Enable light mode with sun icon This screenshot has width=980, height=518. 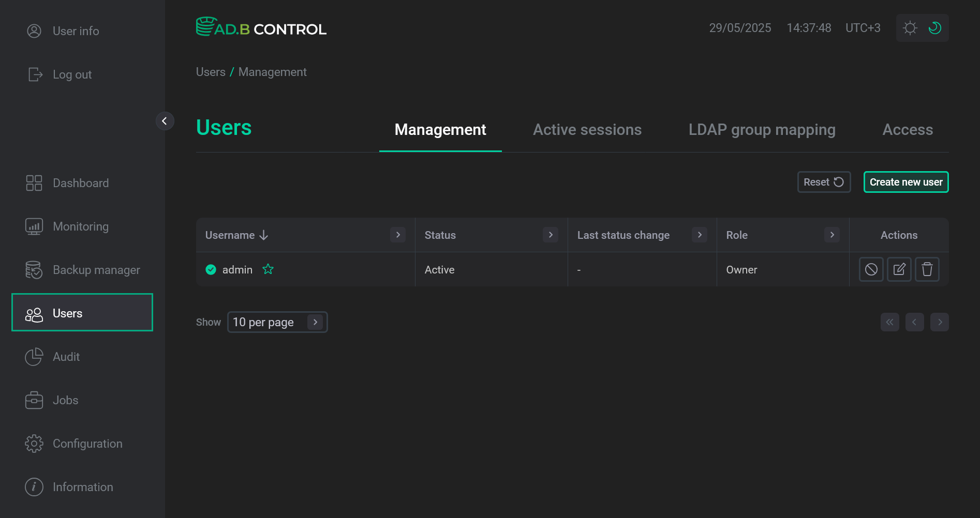[x=910, y=28]
